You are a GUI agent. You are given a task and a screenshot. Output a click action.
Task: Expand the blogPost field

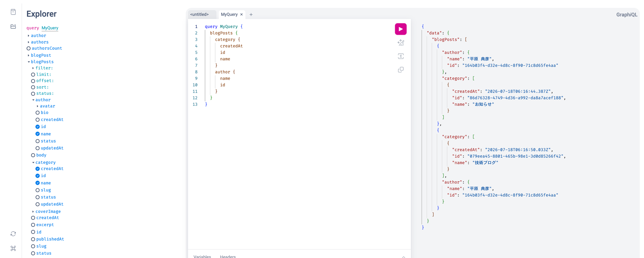coord(29,55)
